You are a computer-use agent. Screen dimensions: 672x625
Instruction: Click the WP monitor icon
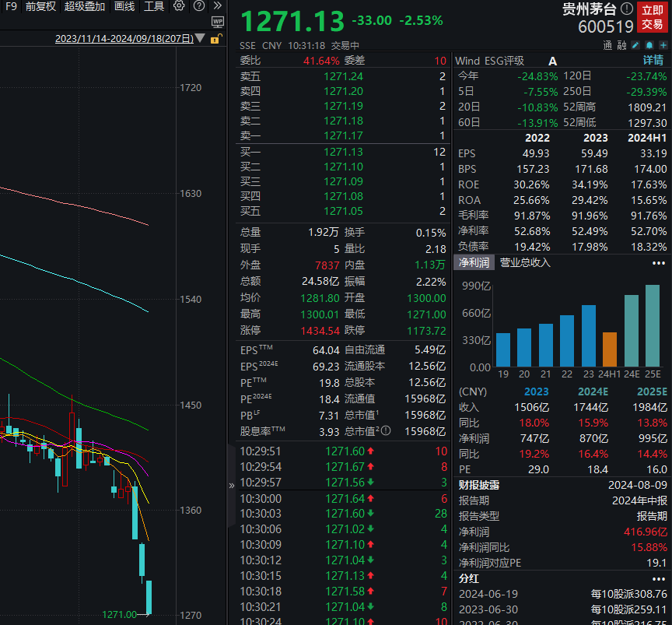click(218, 22)
